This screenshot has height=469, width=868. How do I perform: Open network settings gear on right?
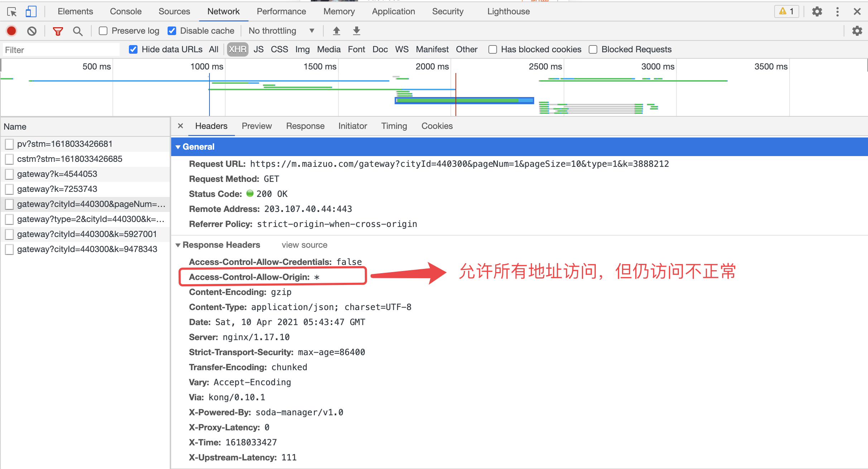tap(857, 31)
